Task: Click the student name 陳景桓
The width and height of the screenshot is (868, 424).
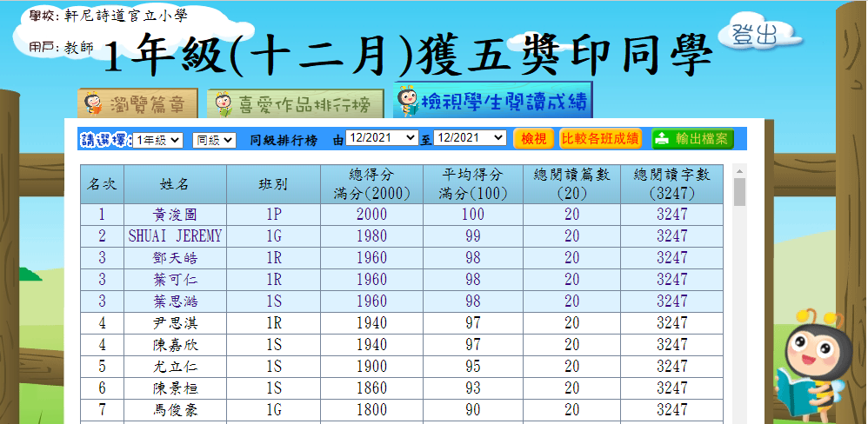Action: click(x=175, y=388)
